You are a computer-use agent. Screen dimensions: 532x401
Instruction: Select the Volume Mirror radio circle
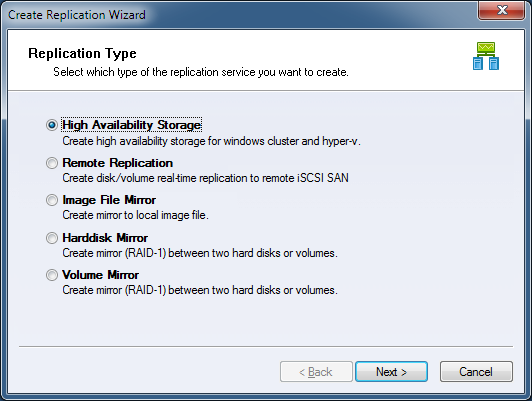click(52, 275)
